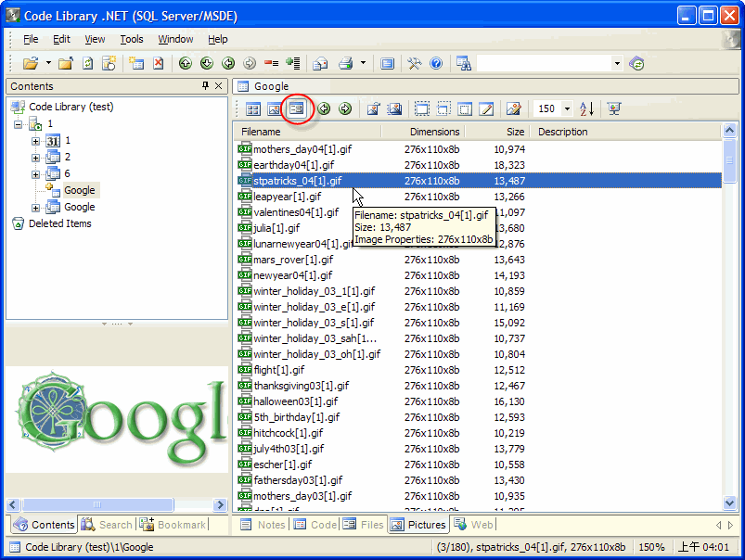The height and width of the screenshot is (560, 745).
Task: Click the red X delete icon
Action: pyautogui.click(x=159, y=63)
